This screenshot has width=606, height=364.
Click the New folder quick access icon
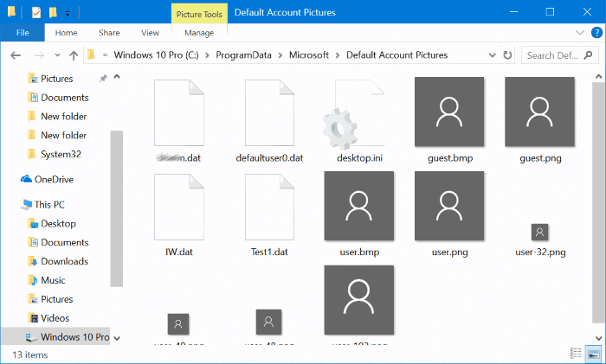pyautogui.click(x=53, y=13)
